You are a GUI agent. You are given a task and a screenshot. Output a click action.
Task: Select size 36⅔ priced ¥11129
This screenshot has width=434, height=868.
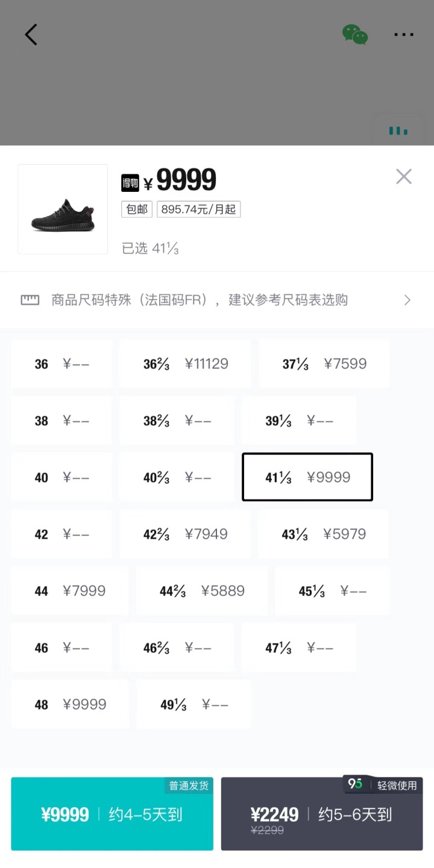(184, 364)
